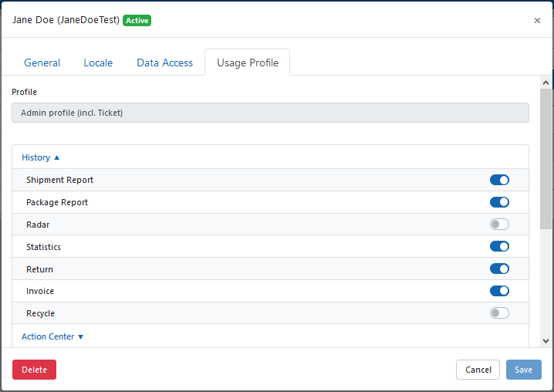Save the user profile changes

point(523,370)
